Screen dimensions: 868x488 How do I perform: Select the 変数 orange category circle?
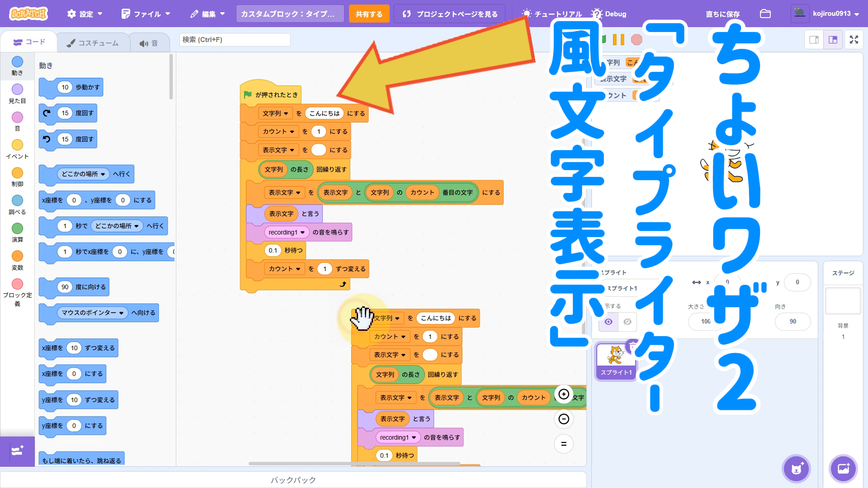coord(17,256)
